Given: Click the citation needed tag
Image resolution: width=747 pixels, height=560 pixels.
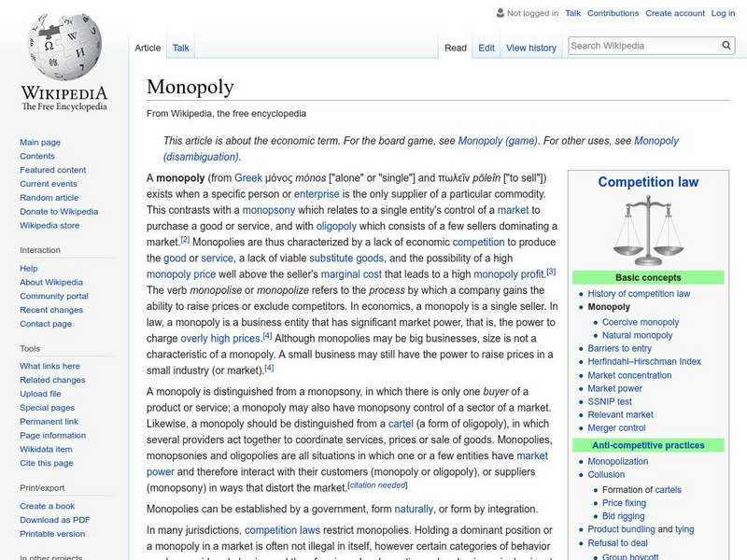Looking at the screenshot, I should pyautogui.click(x=378, y=485).
